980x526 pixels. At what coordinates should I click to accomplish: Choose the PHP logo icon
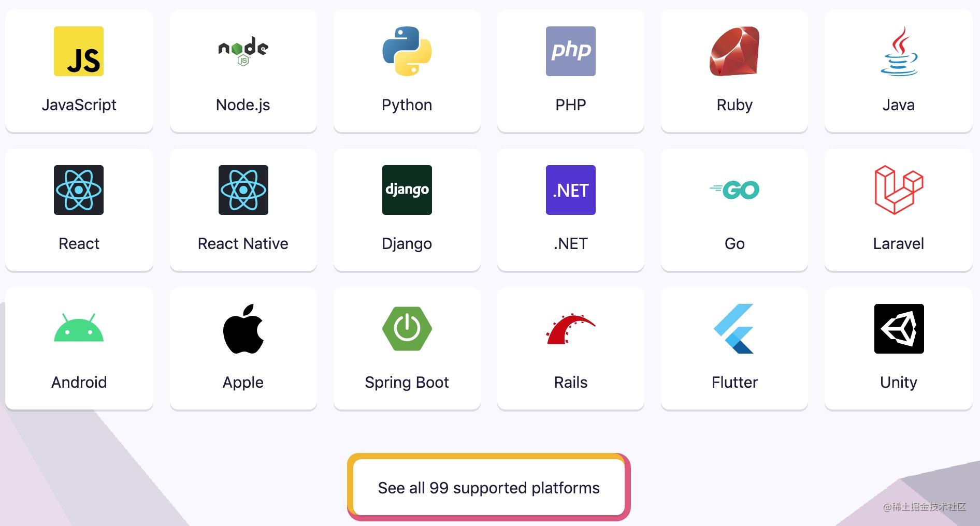click(x=570, y=51)
